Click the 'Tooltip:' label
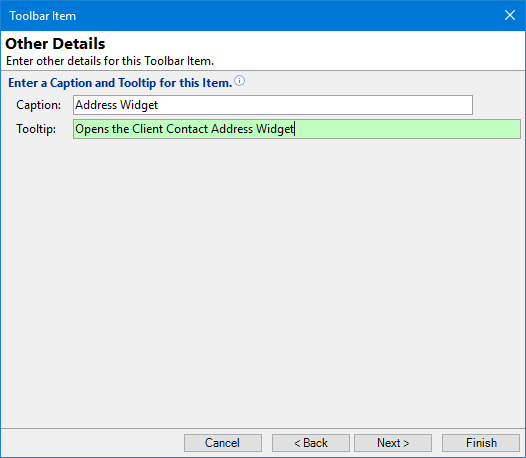The height and width of the screenshot is (458, 526). click(36, 129)
